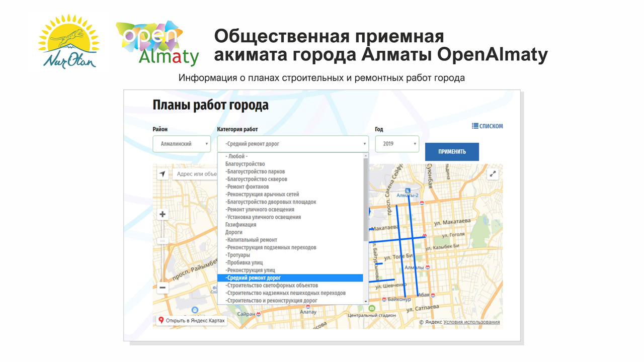Screen dimensions: 644x362
Task: Click the ПРИМЕНИТЬ button
Action: (x=452, y=151)
